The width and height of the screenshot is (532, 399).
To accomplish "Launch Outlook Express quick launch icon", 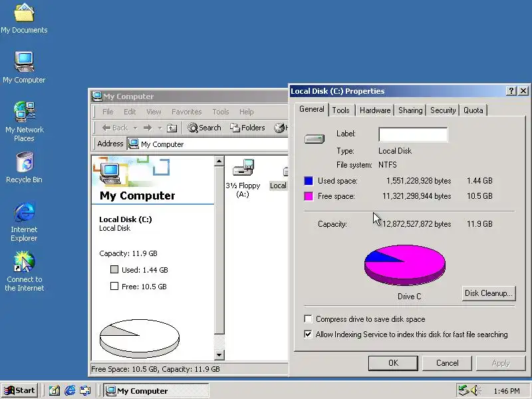I will (x=86, y=390).
